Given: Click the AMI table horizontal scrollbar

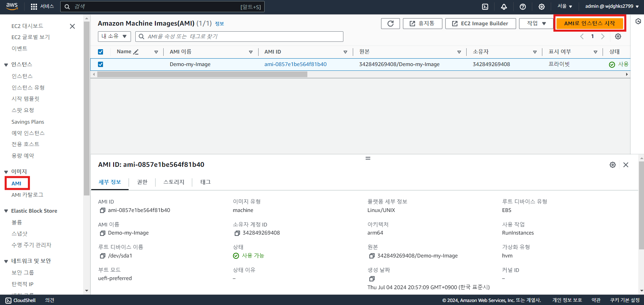Looking at the screenshot, I should 202,74.
